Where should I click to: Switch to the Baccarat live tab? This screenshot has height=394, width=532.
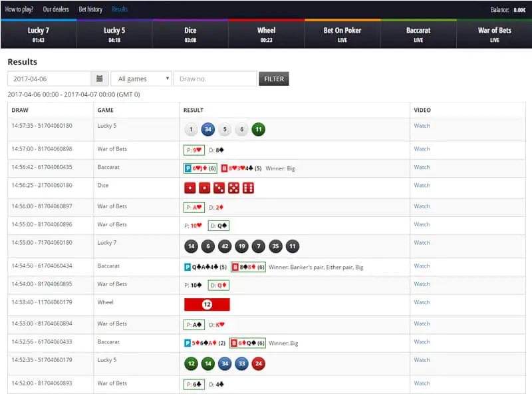point(418,34)
